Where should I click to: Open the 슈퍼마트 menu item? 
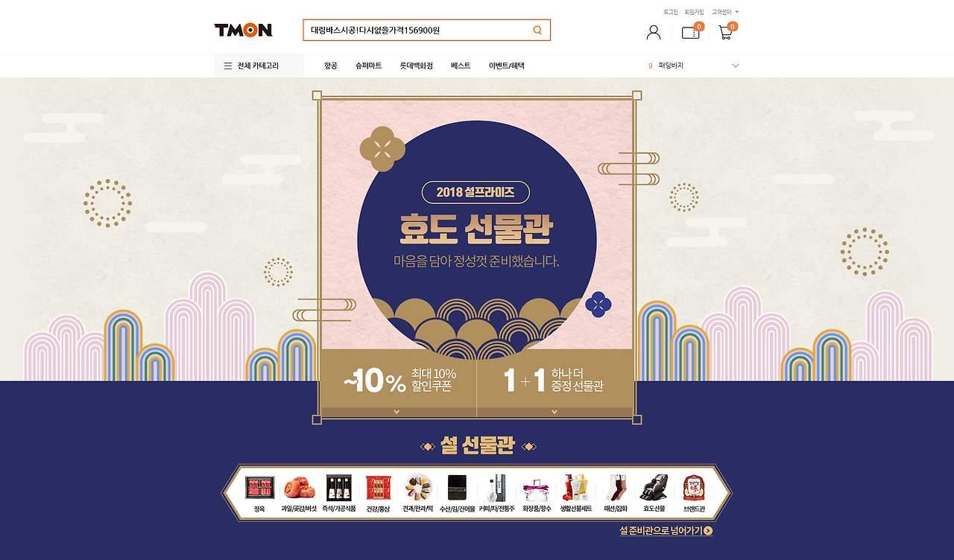click(x=368, y=66)
